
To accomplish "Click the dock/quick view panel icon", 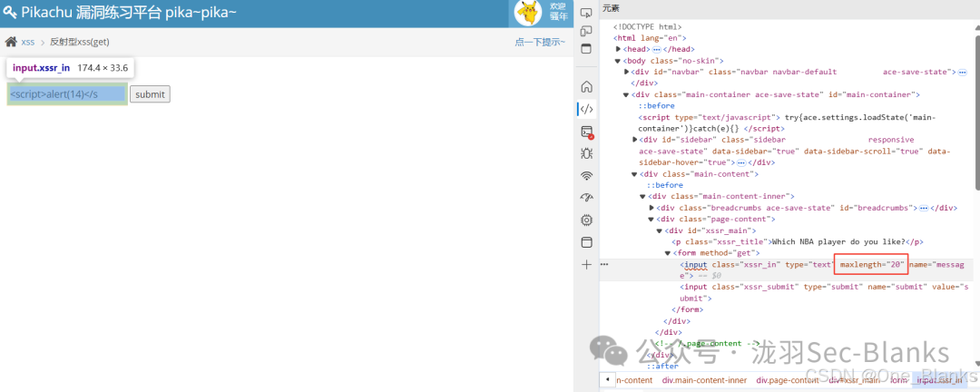I will (586, 49).
